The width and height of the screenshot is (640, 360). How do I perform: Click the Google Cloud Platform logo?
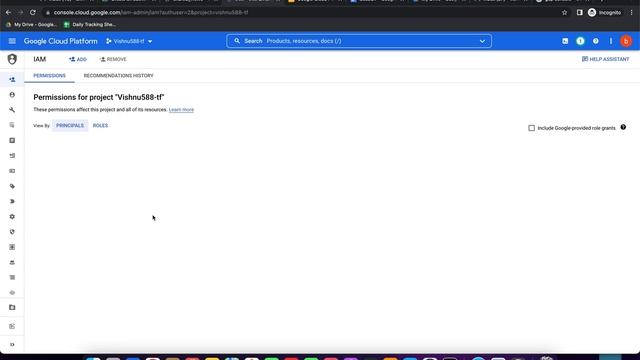(60, 41)
